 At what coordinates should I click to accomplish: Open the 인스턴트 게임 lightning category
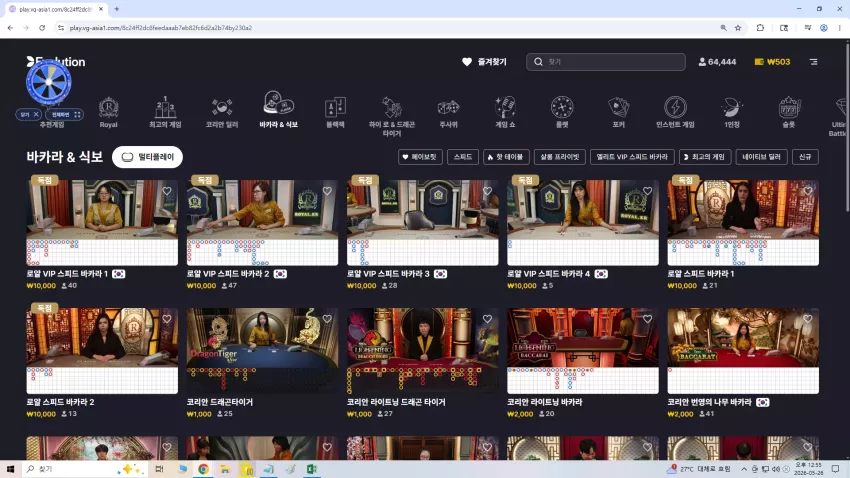tap(675, 112)
